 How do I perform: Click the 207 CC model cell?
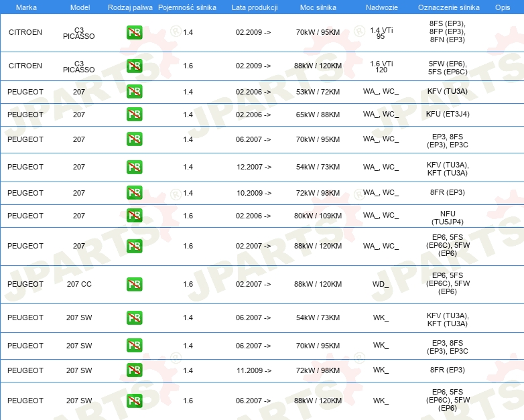pyautogui.click(x=79, y=284)
